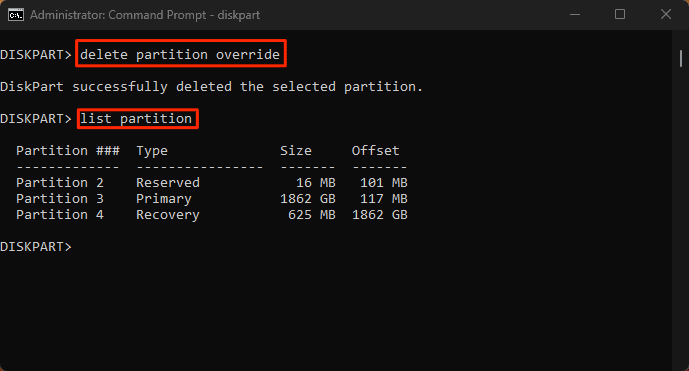Click the highlighted 'delete partition override' command

point(181,54)
